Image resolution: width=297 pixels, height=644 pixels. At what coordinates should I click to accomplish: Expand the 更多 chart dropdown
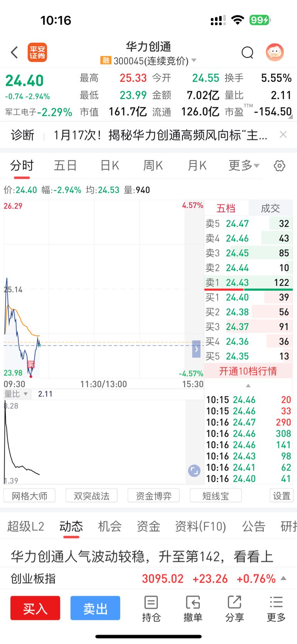[244, 166]
